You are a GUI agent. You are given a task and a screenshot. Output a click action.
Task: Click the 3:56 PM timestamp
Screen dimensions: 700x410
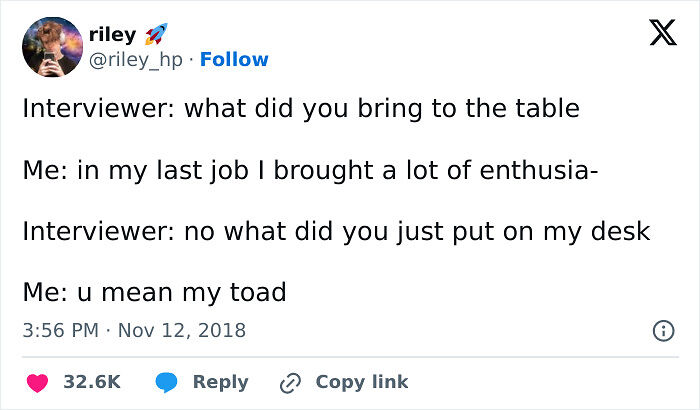click(61, 329)
